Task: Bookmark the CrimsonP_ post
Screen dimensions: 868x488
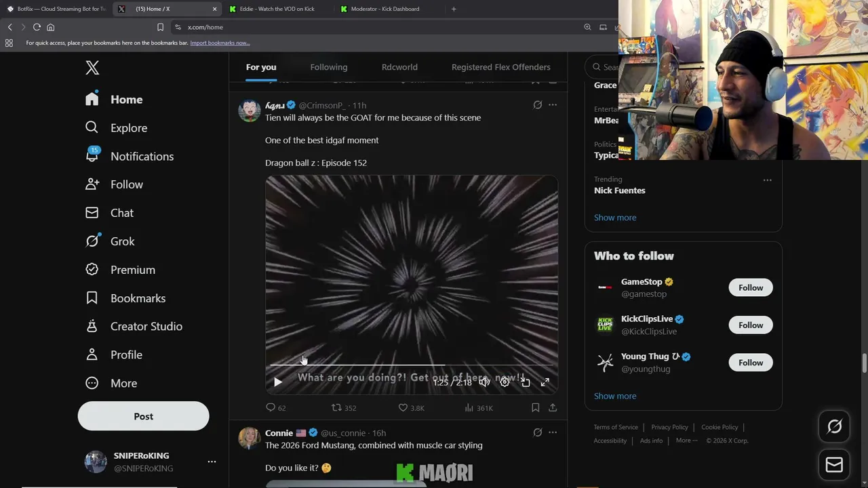Action: [535, 408]
